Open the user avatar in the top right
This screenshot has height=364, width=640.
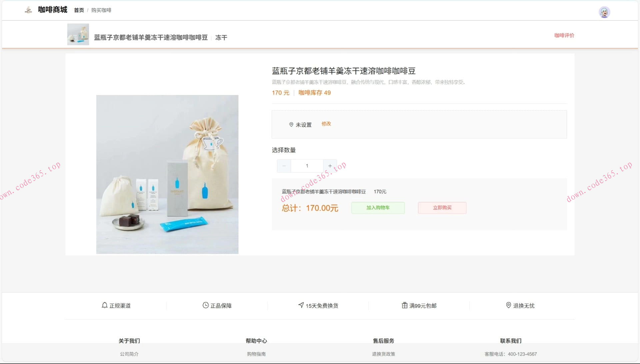(605, 12)
